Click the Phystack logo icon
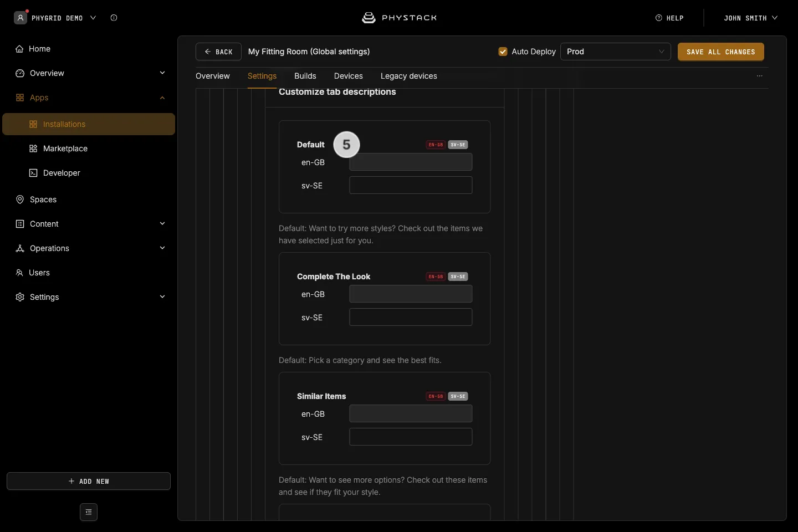The image size is (798, 532). point(369,18)
